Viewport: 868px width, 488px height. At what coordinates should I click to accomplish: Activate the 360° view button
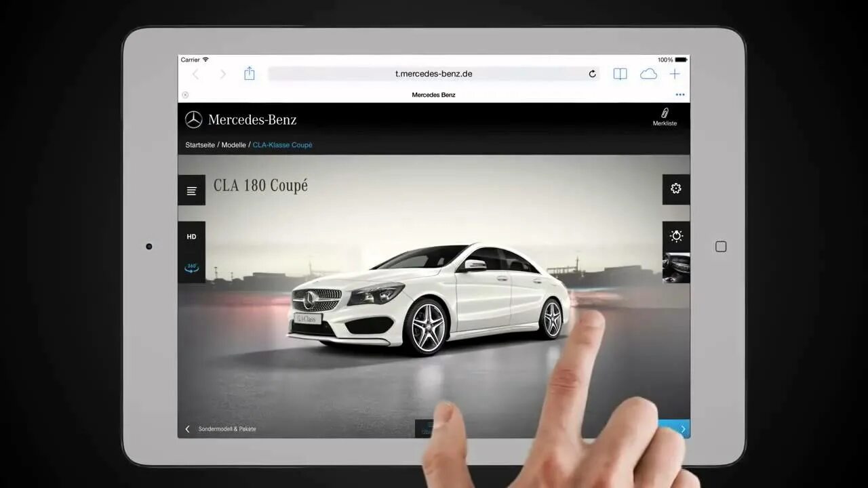pyautogui.click(x=192, y=268)
